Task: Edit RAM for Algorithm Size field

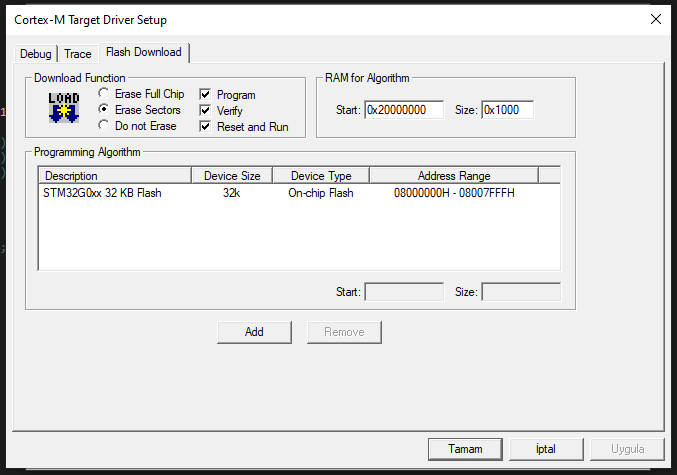Action: (x=507, y=110)
